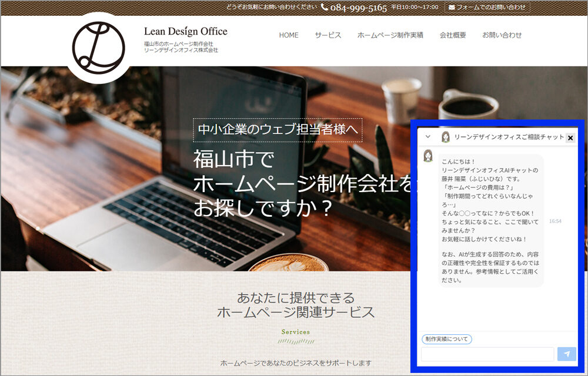Open お問い合わせ in the navigation bar
The image size is (588, 376).
502,35
